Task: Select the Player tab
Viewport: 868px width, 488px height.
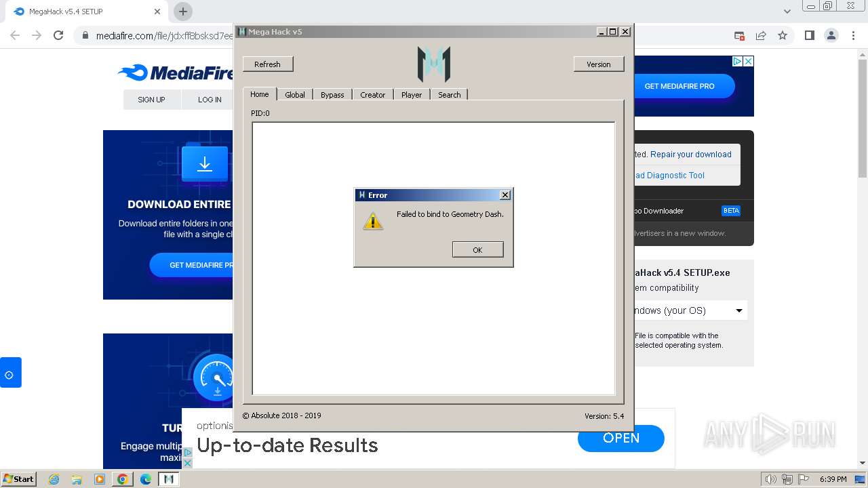Action: (412, 95)
